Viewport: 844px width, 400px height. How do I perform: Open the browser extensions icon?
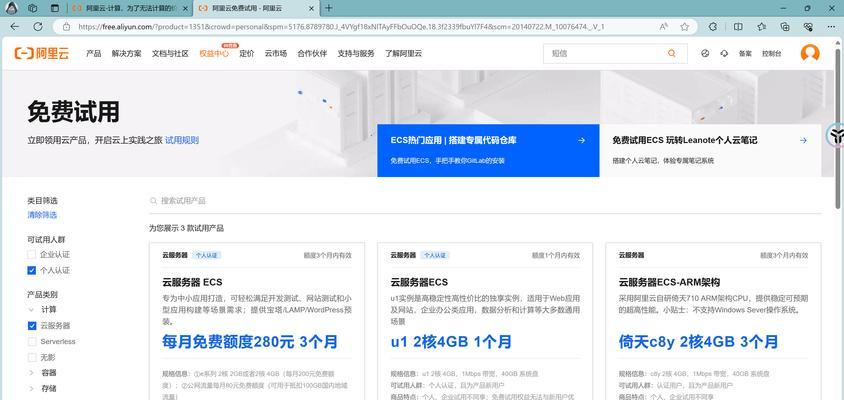click(x=713, y=26)
